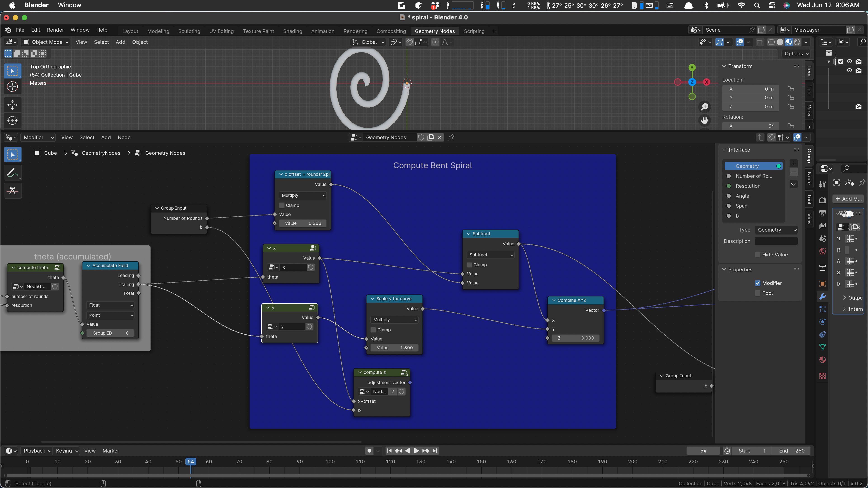Open World properties tab (globe icon)
Image resolution: width=868 pixels, height=488 pixels.
pos(823,251)
